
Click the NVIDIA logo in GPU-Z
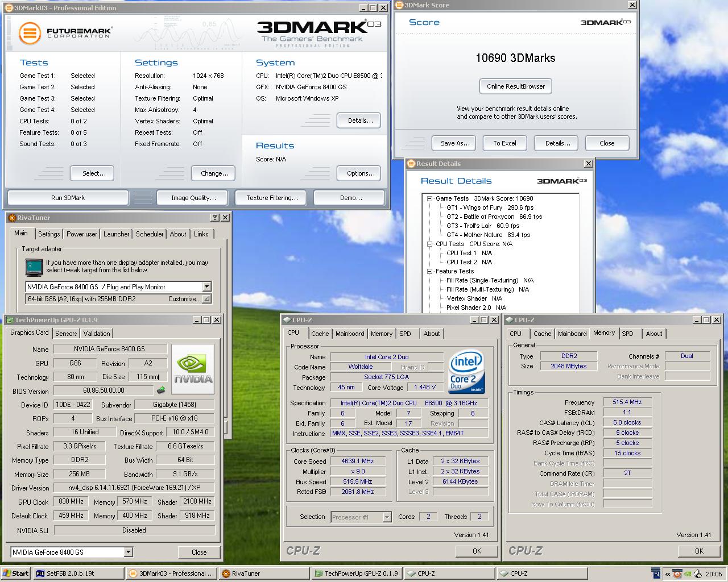(x=193, y=369)
